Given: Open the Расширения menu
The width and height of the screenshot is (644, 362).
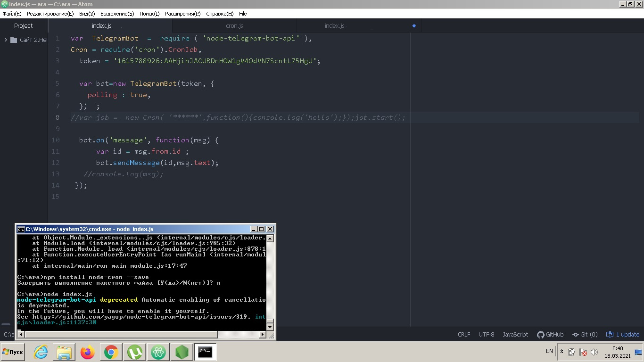Looking at the screenshot, I should 182,14.
